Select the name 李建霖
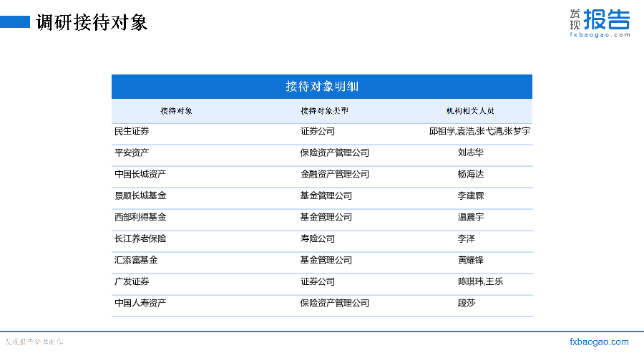The width and height of the screenshot is (644, 358). click(x=471, y=195)
